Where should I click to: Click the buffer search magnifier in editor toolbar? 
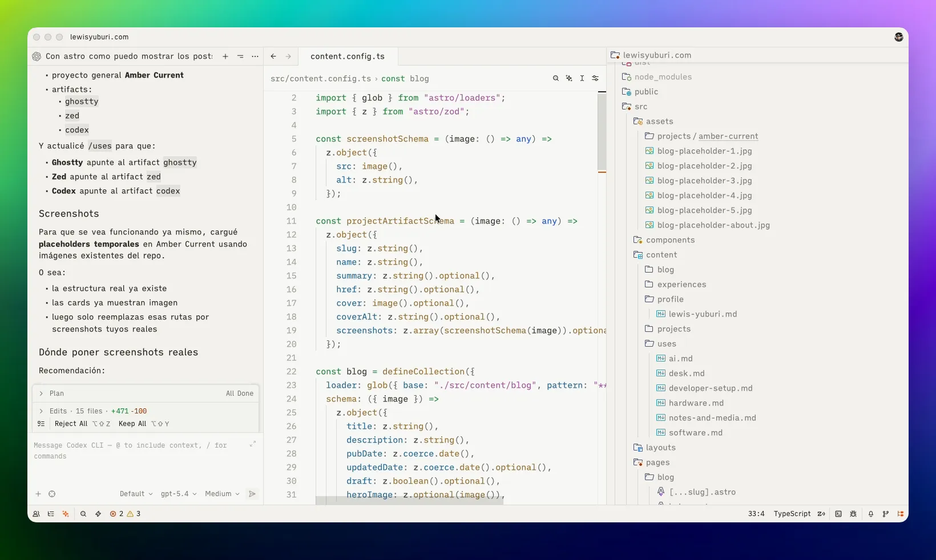tap(555, 79)
